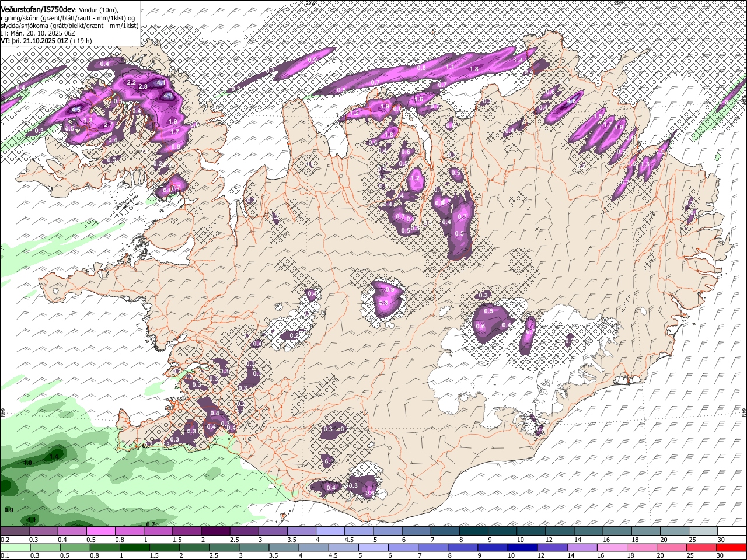Click the 2.5 swatch in rain scale
This screenshot has height=560, width=747.
coord(224,548)
